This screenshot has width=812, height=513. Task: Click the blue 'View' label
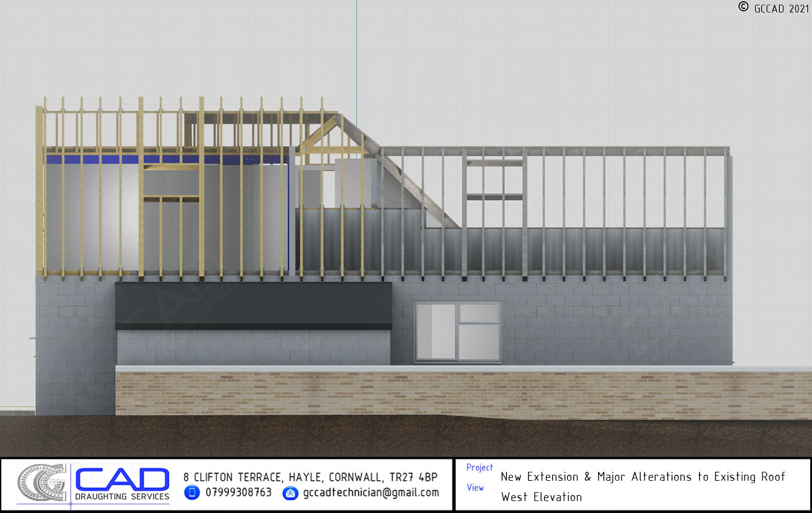click(475, 487)
